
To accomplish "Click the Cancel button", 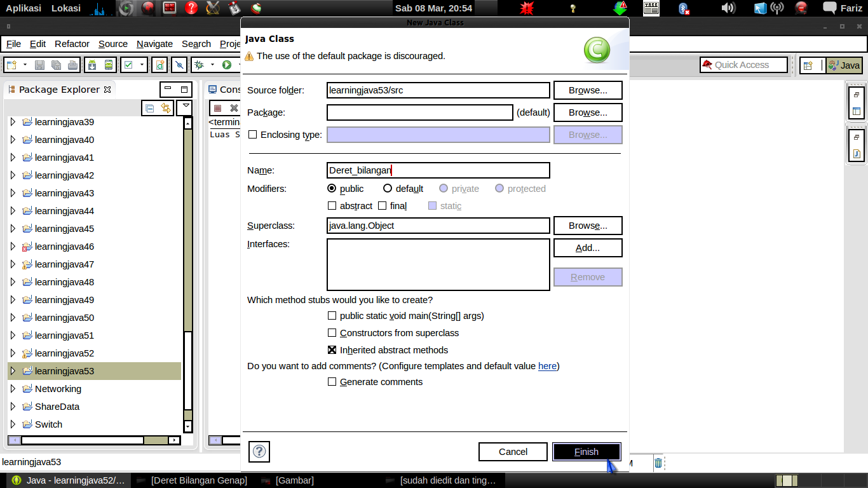I will point(513,452).
